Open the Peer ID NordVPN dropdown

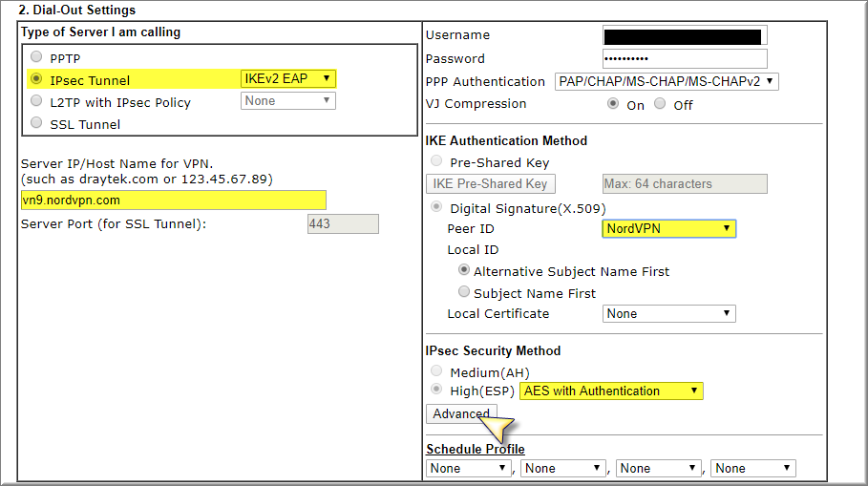point(668,228)
